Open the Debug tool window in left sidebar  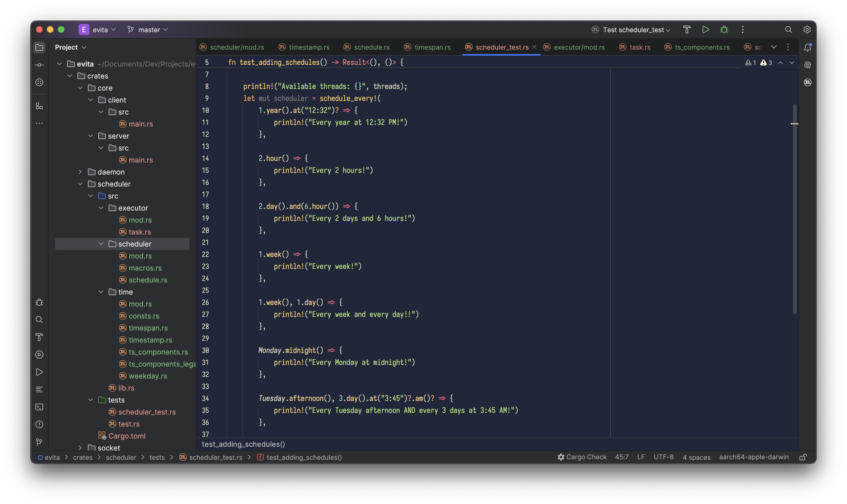point(39,302)
